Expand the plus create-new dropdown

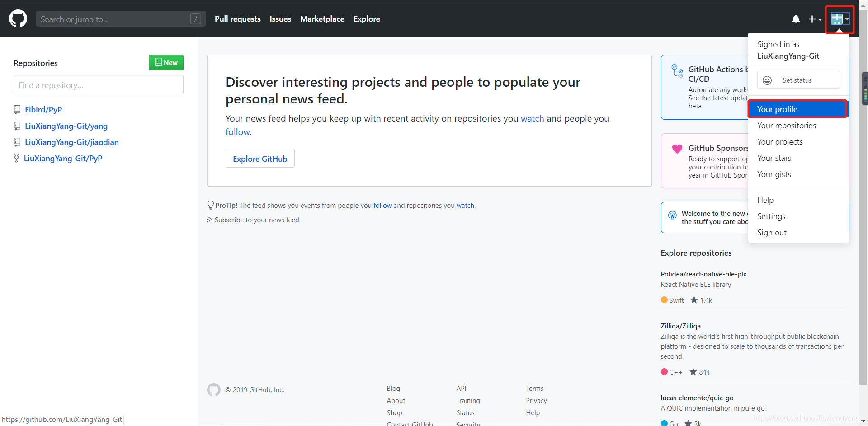[815, 19]
